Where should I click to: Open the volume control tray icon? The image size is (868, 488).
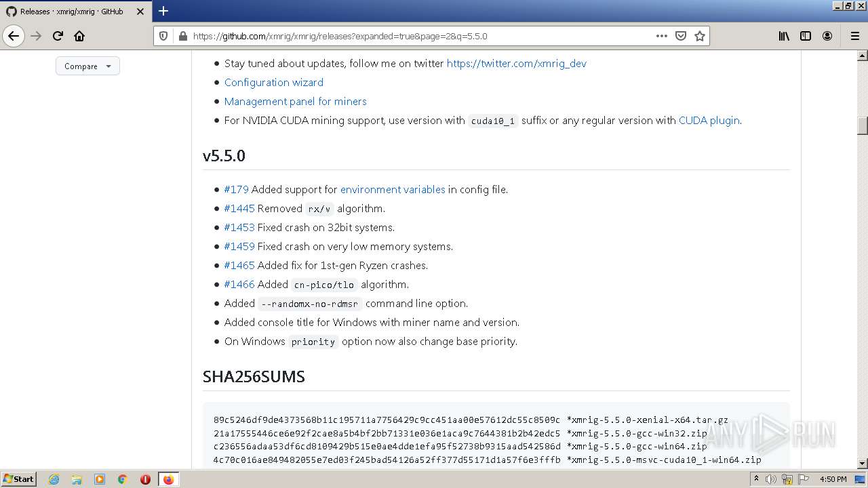coord(771,479)
